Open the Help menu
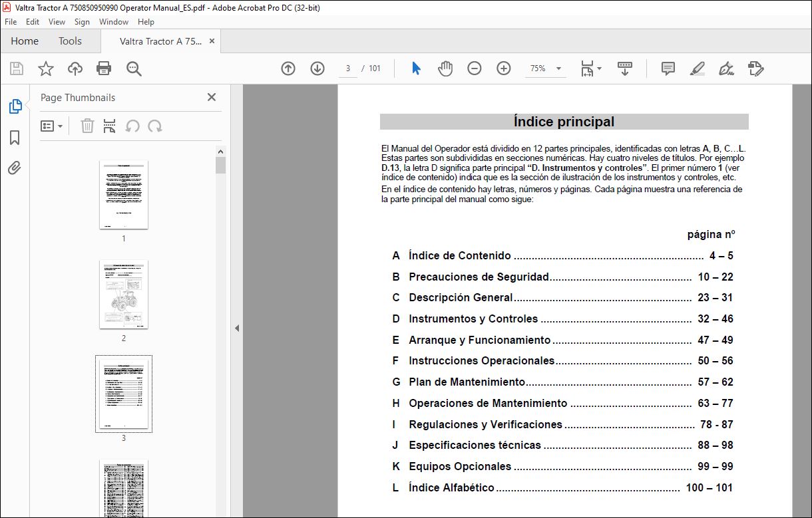Viewport: 812px width, 518px height. [146, 22]
